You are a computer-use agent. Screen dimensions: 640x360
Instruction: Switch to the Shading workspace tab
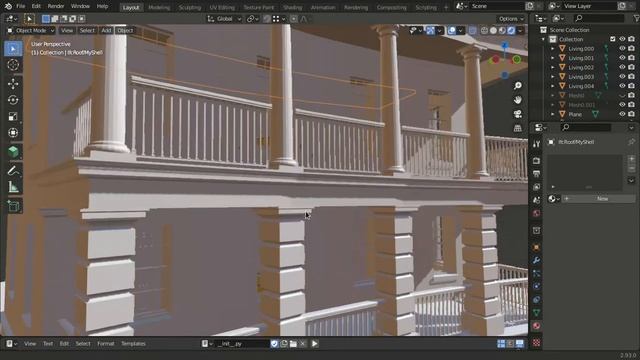tap(292, 7)
